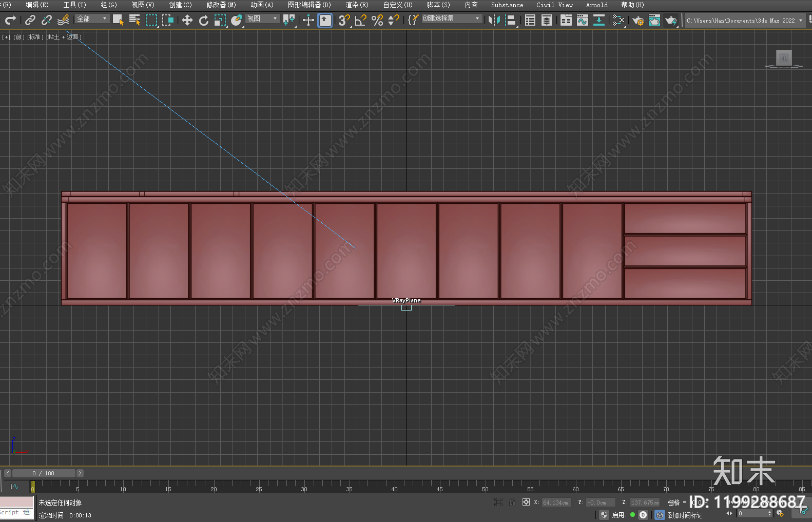
Task: Click the [标准] viewport shading label
Action: 35,37
